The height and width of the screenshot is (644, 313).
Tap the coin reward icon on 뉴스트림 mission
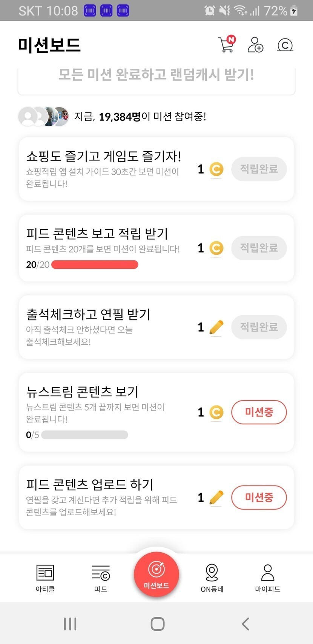coord(216,412)
